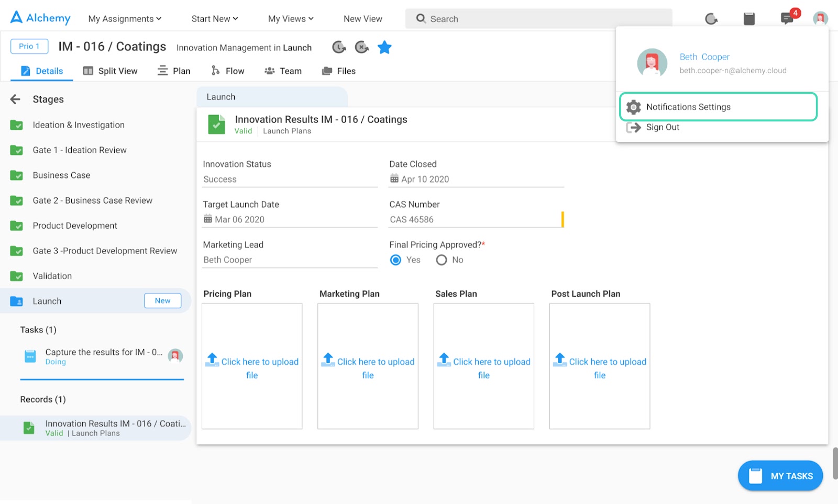Open Notifications Settings menu entry
838x504 pixels.
[719, 107]
